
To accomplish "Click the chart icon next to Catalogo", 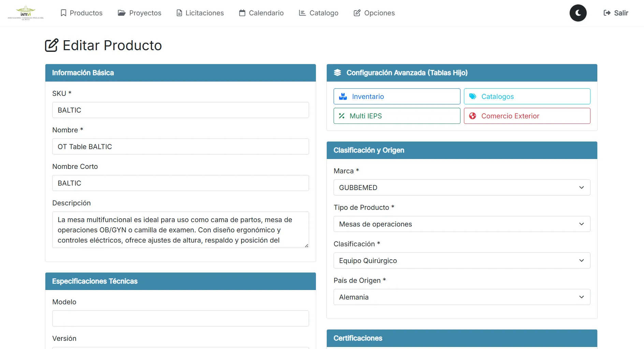I will 302,13.
